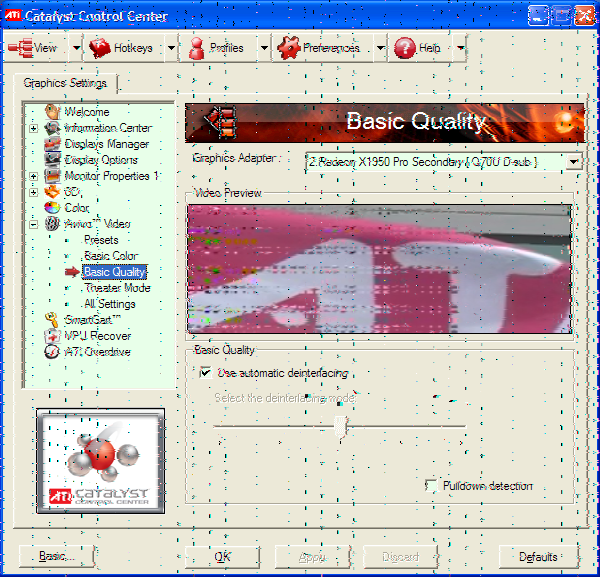Viewport: 600px width, 577px height.
Task: Click the deinterlacing mode slider thumb
Action: (x=340, y=426)
